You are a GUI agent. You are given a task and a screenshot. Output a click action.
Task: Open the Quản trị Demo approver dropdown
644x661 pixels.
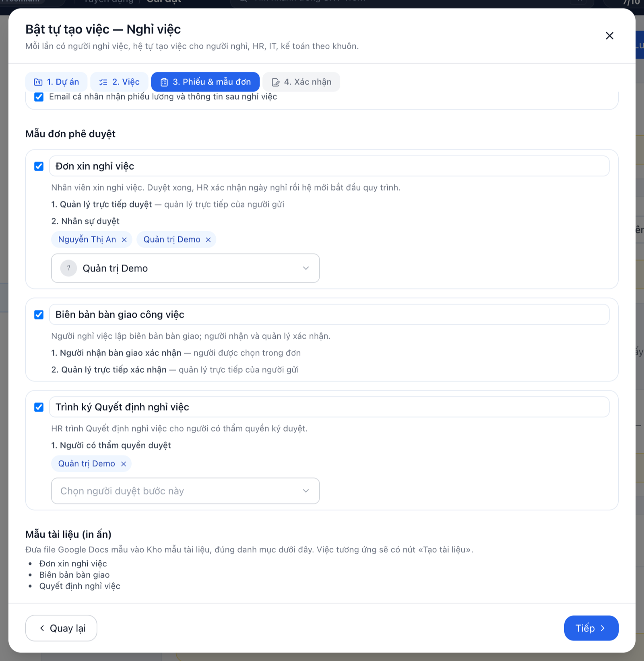185,268
